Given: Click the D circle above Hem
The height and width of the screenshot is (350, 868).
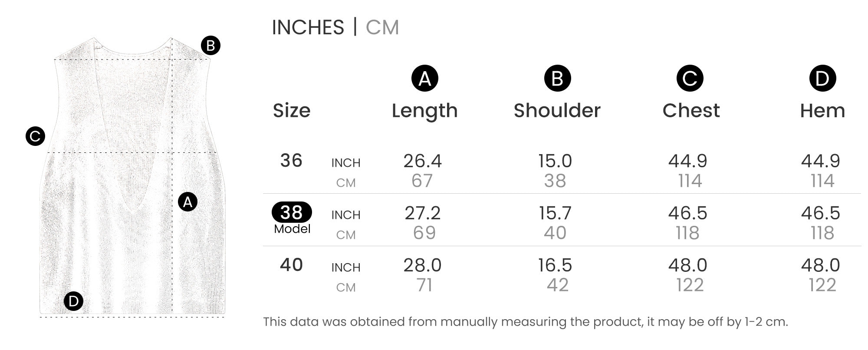Looking at the screenshot, I should pos(822,79).
